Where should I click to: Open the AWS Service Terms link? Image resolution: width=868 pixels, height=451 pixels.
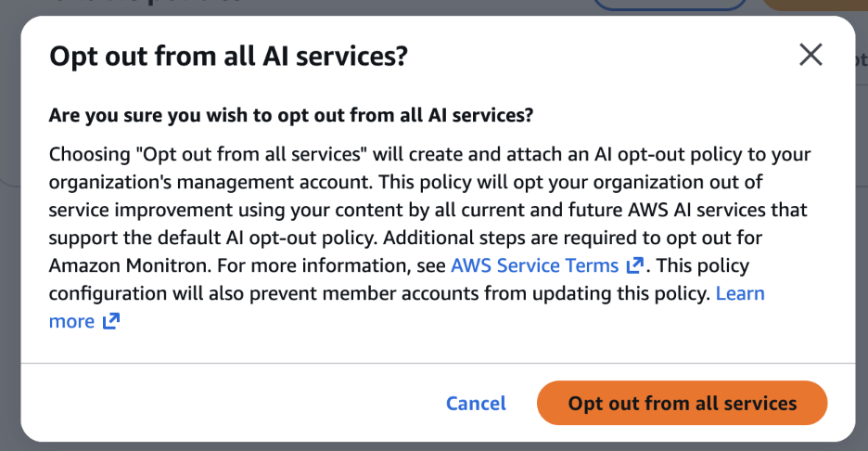(534, 265)
